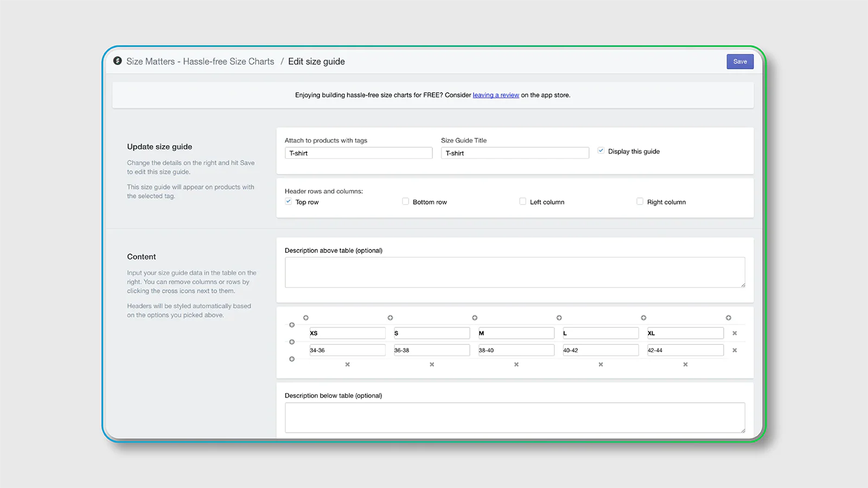The height and width of the screenshot is (488, 868).
Task: Add a column between S and M
Action: (x=475, y=318)
